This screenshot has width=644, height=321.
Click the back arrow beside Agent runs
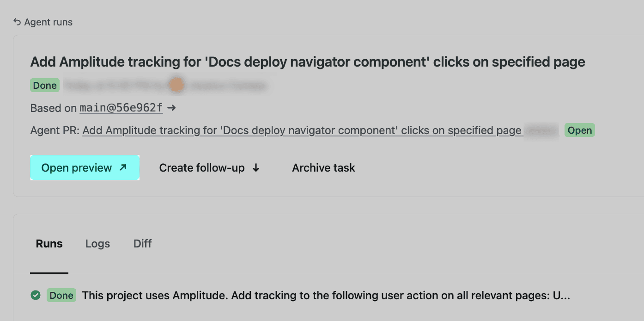(17, 22)
